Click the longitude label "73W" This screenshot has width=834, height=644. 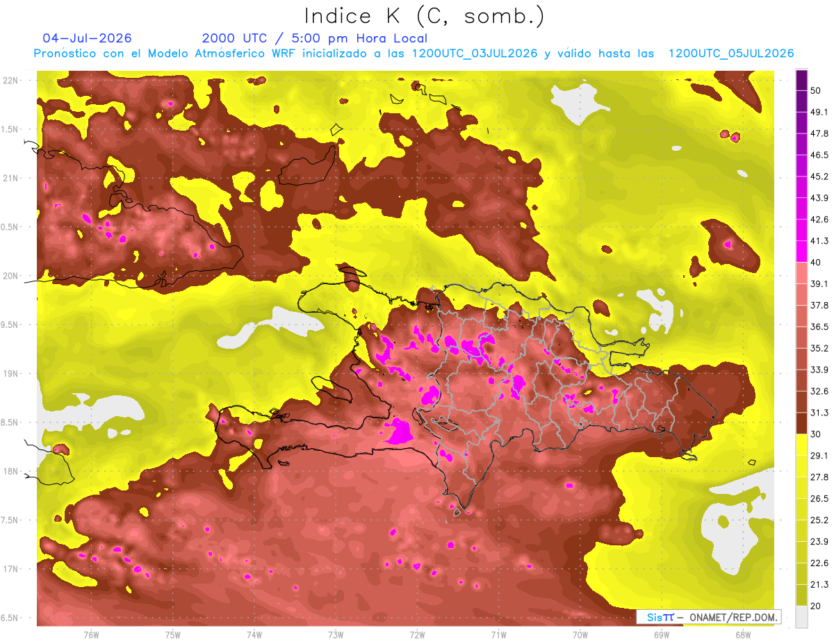click(x=336, y=634)
